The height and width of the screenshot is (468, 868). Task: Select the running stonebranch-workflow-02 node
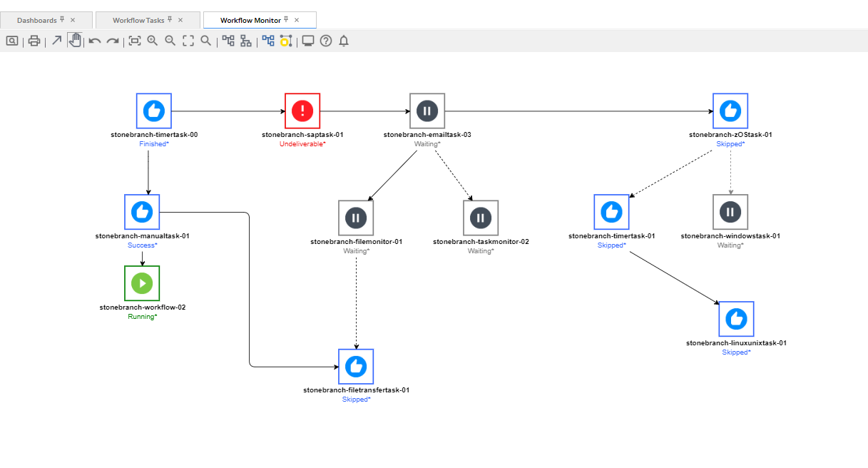click(x=142, y=283)
